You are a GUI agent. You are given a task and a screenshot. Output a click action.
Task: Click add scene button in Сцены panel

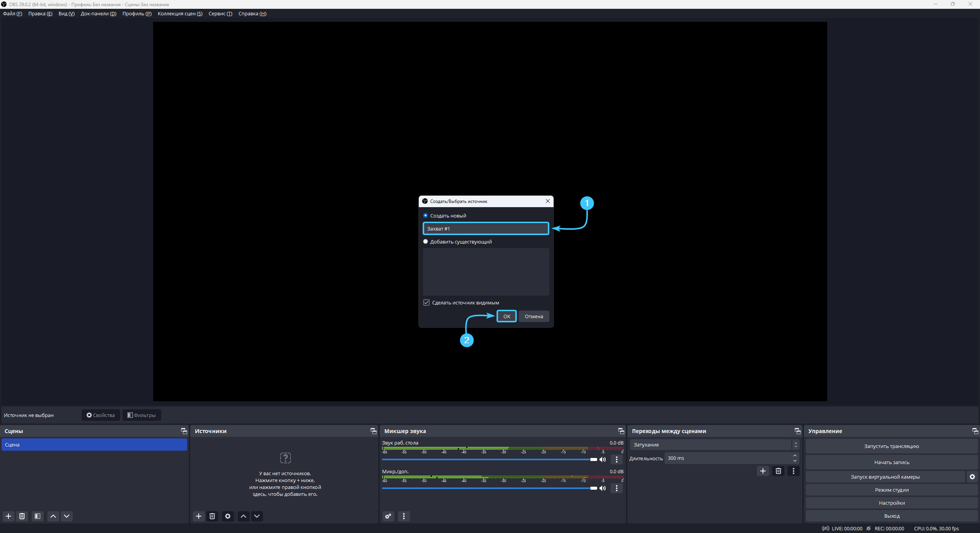point(8,515)
